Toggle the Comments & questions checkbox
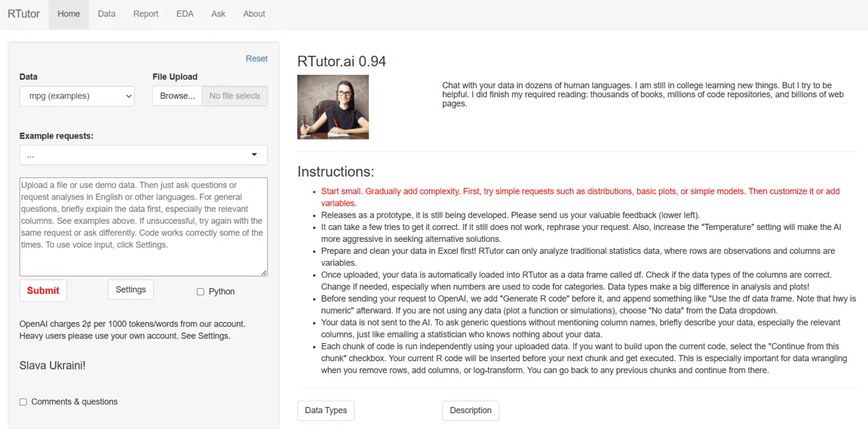The height and width of the screenshot is (438, 868). 23,402
